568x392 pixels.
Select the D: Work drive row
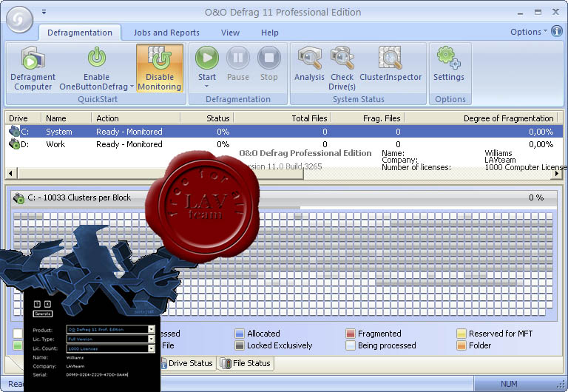point(284,143)
